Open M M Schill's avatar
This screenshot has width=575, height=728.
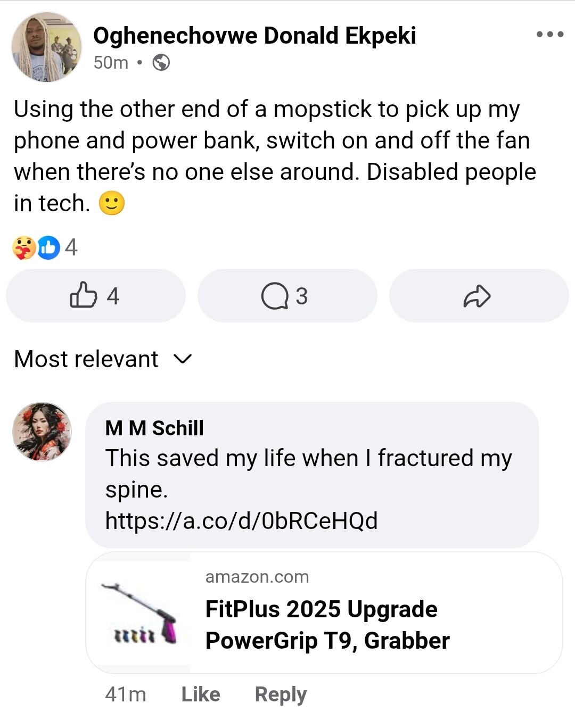(42, 432)
